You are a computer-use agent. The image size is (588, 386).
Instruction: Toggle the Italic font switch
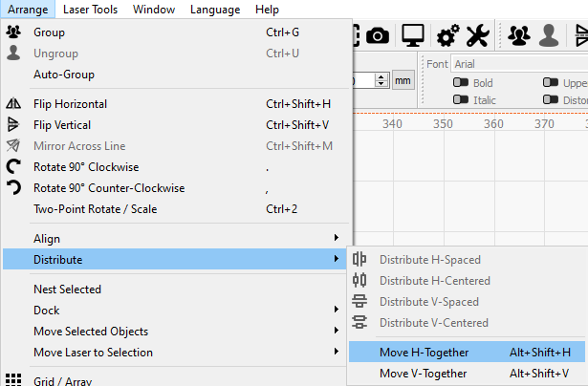click(x=460, y=99)
